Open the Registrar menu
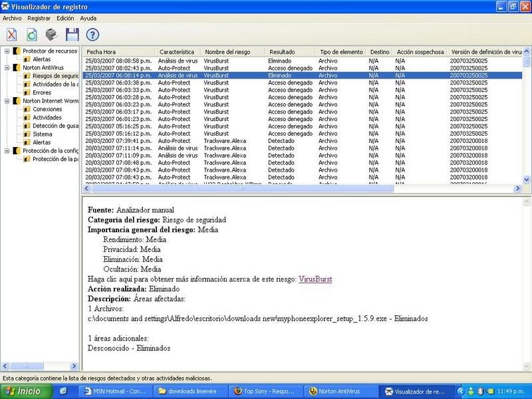Image resolution: width=532 pixels, height=399 pixels. (39, 19)
